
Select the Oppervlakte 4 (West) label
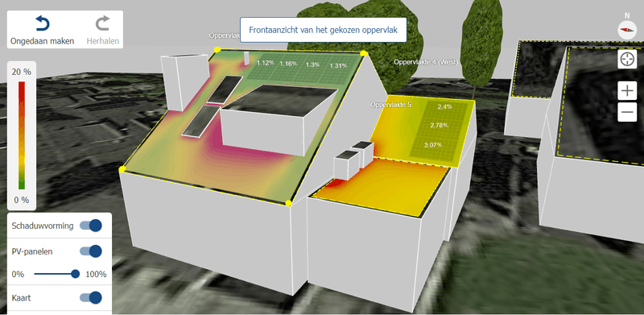click(427, 62)
